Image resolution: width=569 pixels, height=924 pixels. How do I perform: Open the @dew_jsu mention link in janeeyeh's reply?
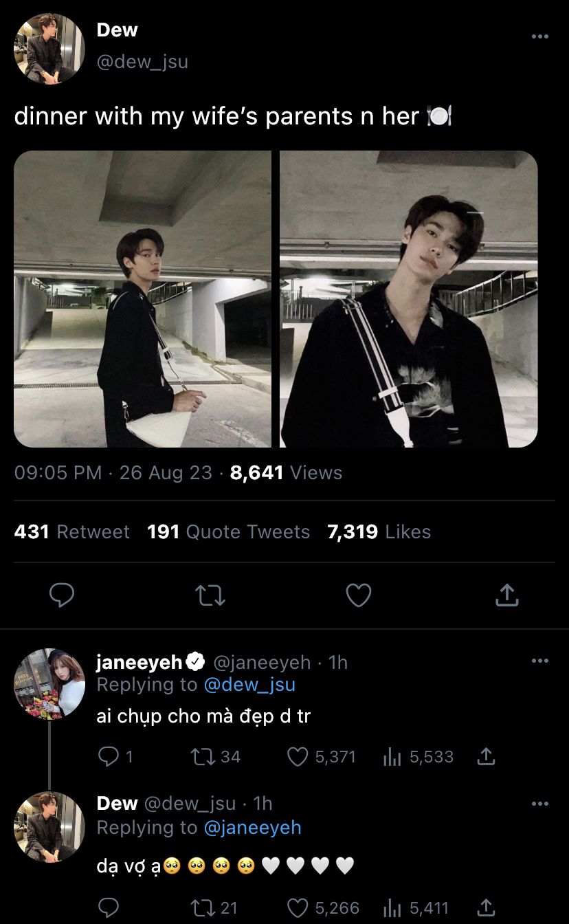[249, 685]
